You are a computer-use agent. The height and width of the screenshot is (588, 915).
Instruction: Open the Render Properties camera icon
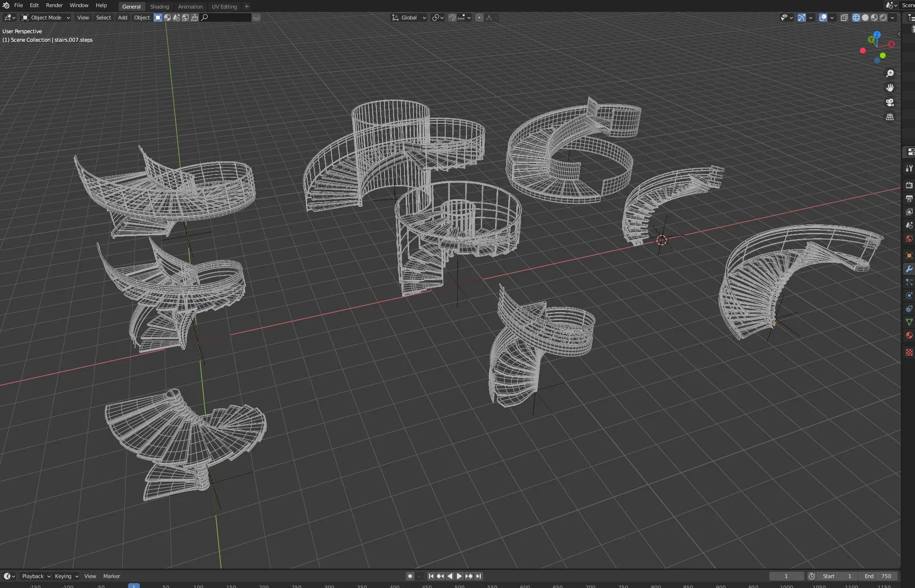click(x=909, y=185)
